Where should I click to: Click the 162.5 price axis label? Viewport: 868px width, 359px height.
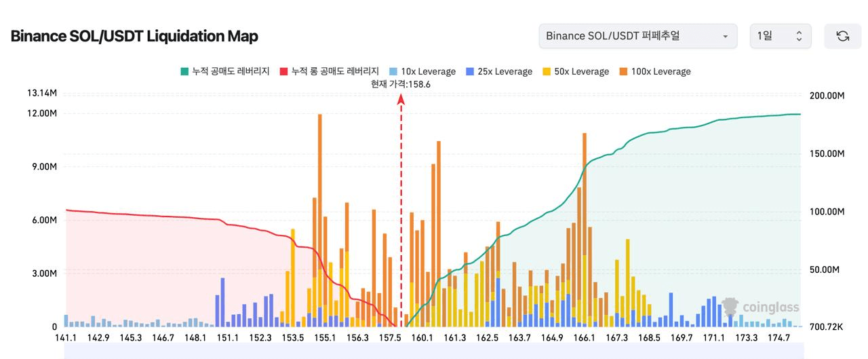click(487, 338)
